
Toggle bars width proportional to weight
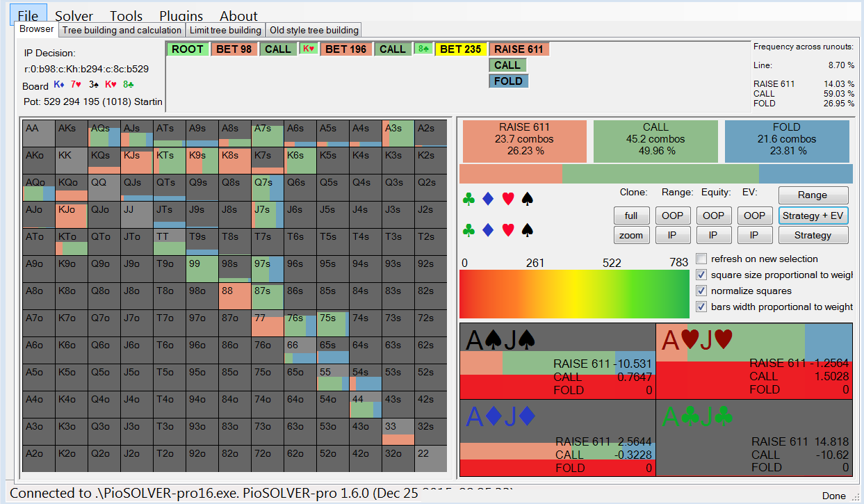pyautogui.click(x=702, y=307)
